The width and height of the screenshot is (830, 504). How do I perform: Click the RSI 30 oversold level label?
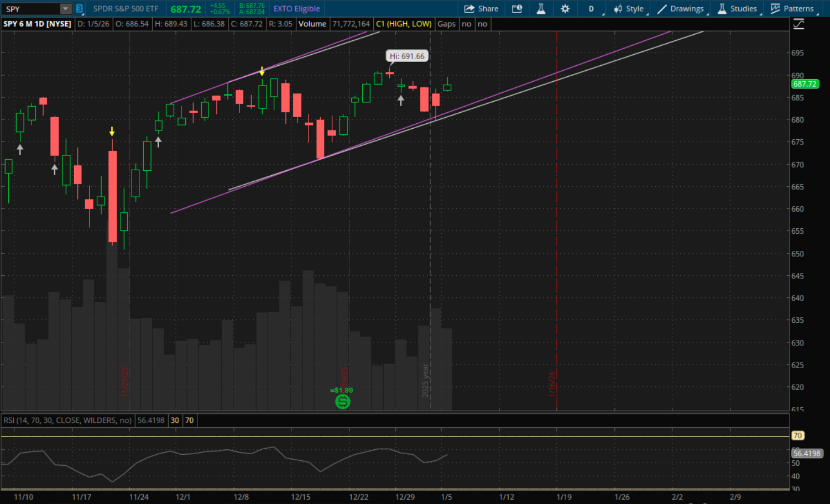[x=175, y=421]
